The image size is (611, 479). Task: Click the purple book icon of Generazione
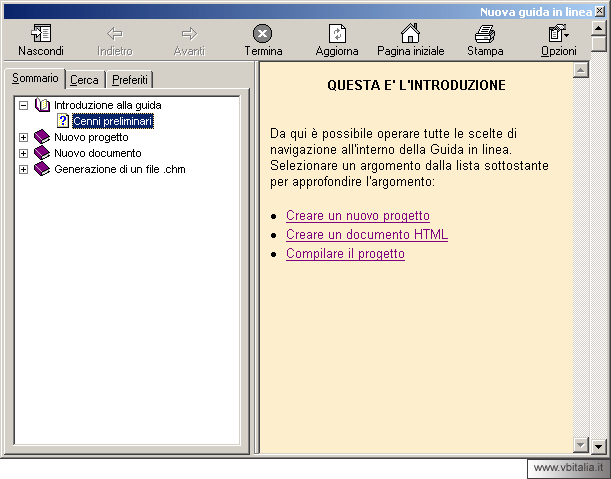[x=42, y=169]
